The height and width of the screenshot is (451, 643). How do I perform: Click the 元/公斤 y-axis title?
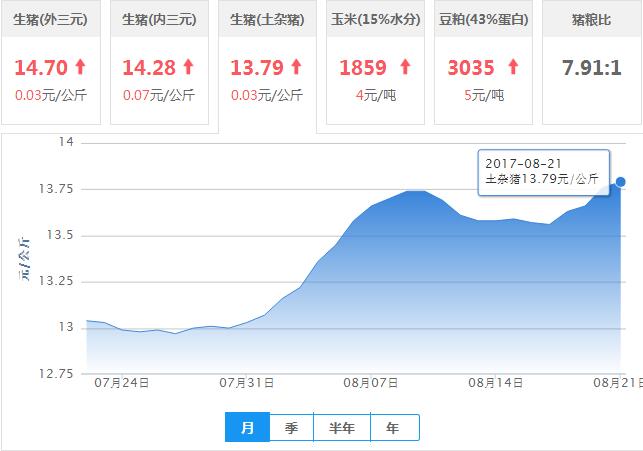(24, 259)
